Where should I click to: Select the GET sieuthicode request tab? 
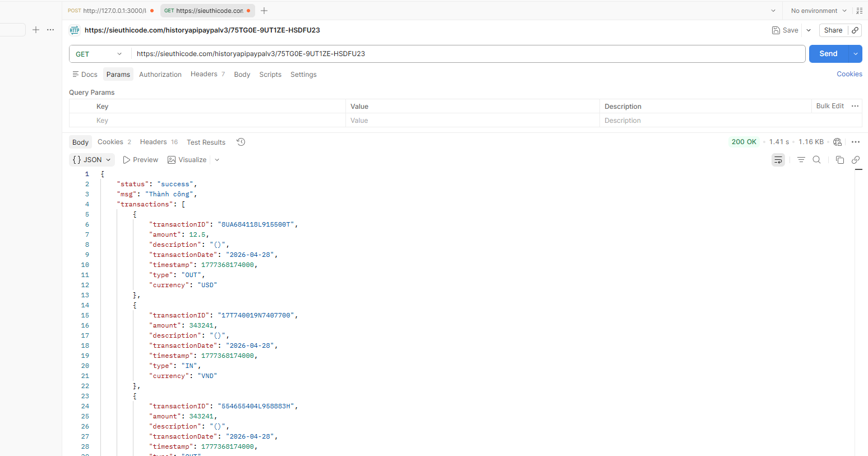coord(207,11)
